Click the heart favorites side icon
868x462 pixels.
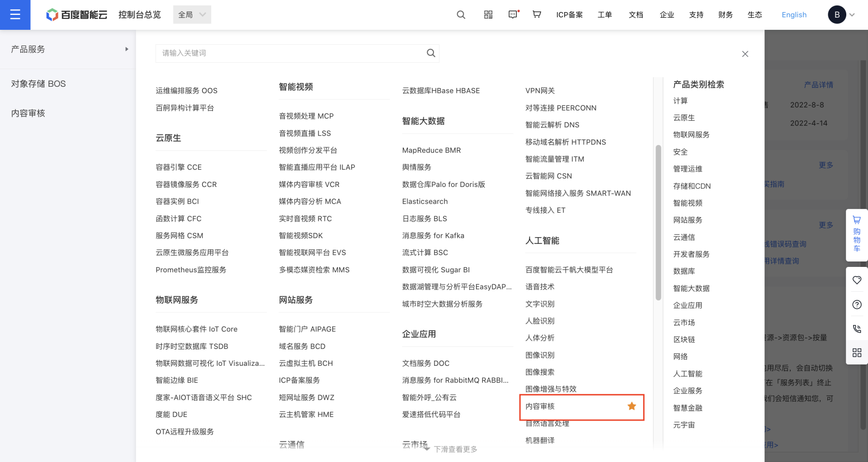pyautogui.click(x=857, y=280)
